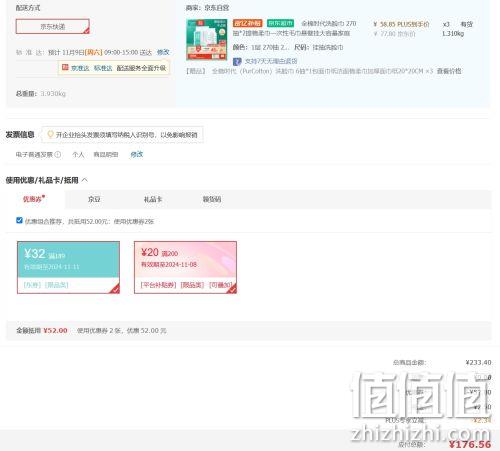
Task: Click the green 京东超市 badge
Action: pos(281,23)
